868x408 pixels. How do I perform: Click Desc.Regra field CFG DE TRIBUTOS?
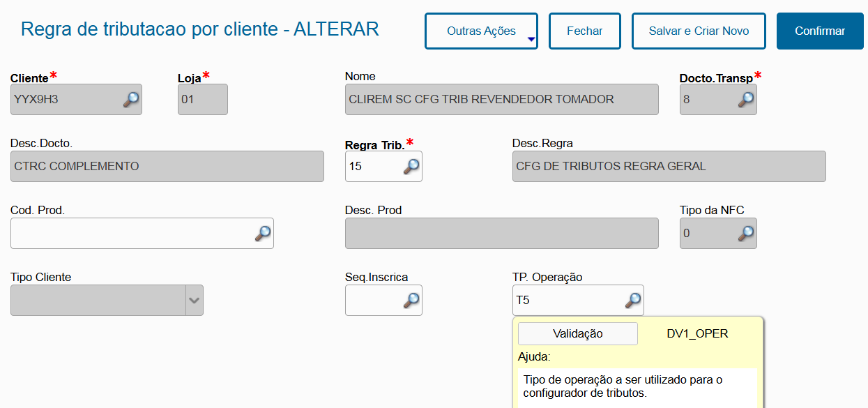(669, 167)
